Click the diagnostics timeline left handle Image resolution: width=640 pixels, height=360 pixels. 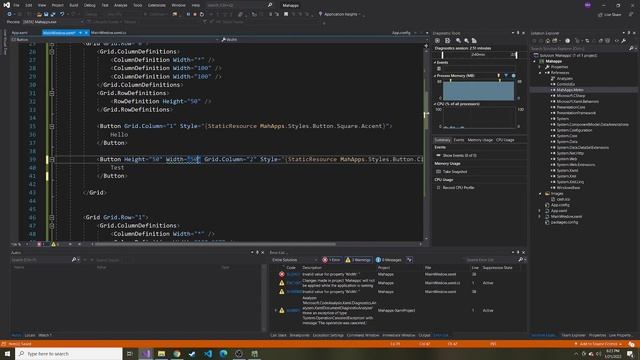coord(442,55)
